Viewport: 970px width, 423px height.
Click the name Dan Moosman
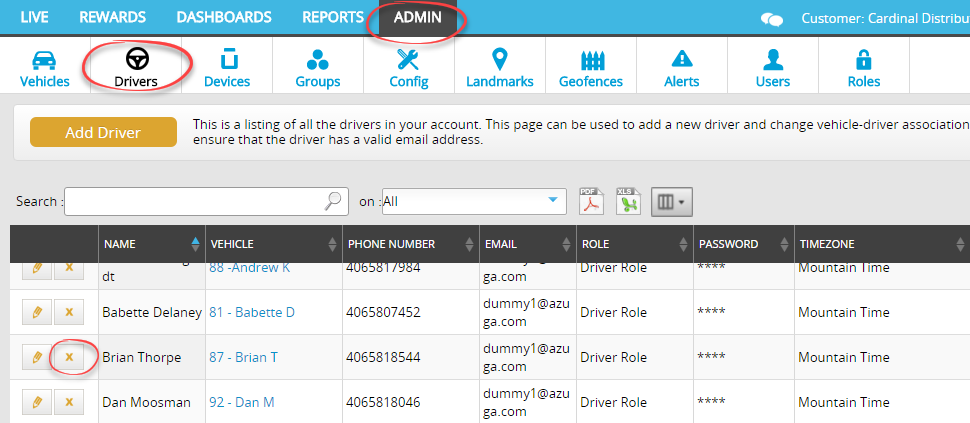pos(147,403)
